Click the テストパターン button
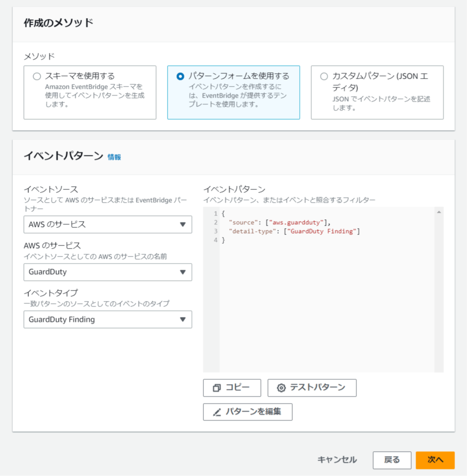467x476 pixels. point(312,388)
